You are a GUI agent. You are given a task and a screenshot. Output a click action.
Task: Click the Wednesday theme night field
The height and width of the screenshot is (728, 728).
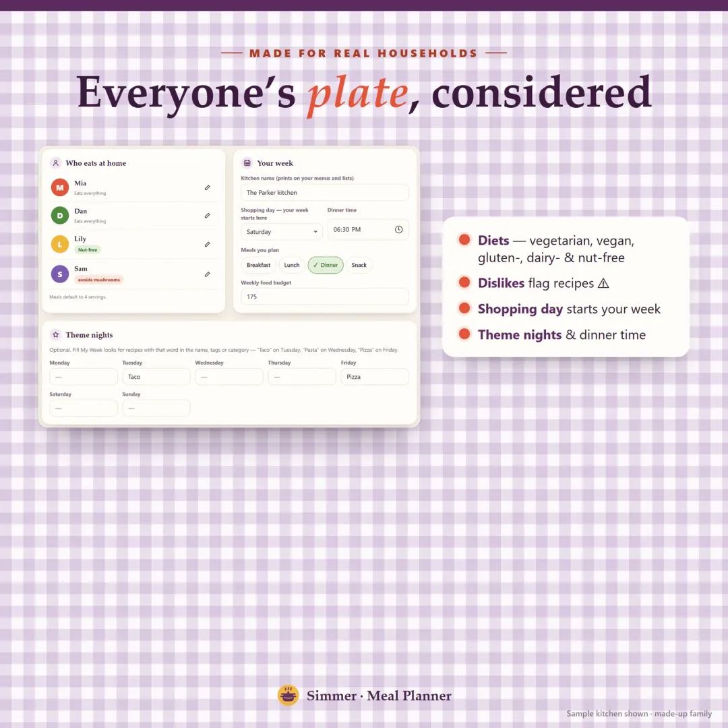229,377
